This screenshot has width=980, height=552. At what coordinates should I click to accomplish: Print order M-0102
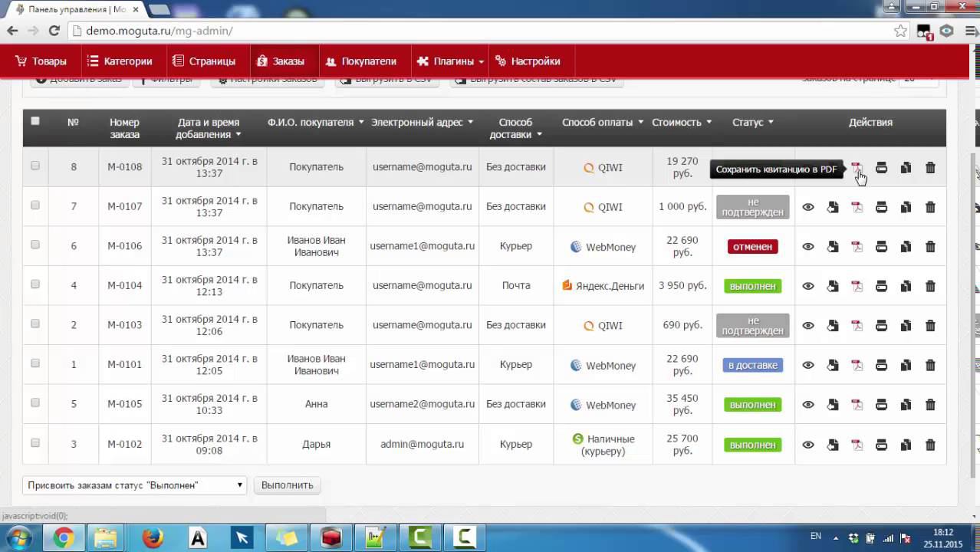click(x=881, y=445)
